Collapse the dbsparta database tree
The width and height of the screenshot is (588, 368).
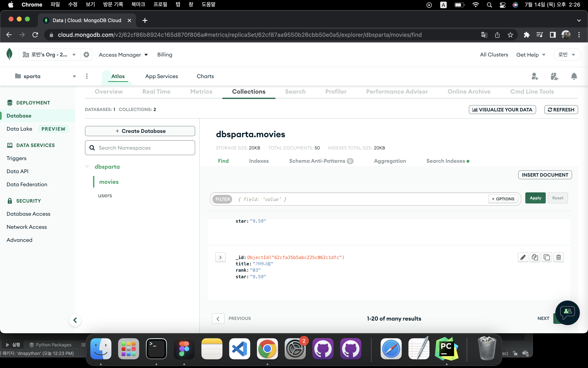click(87, 167)
